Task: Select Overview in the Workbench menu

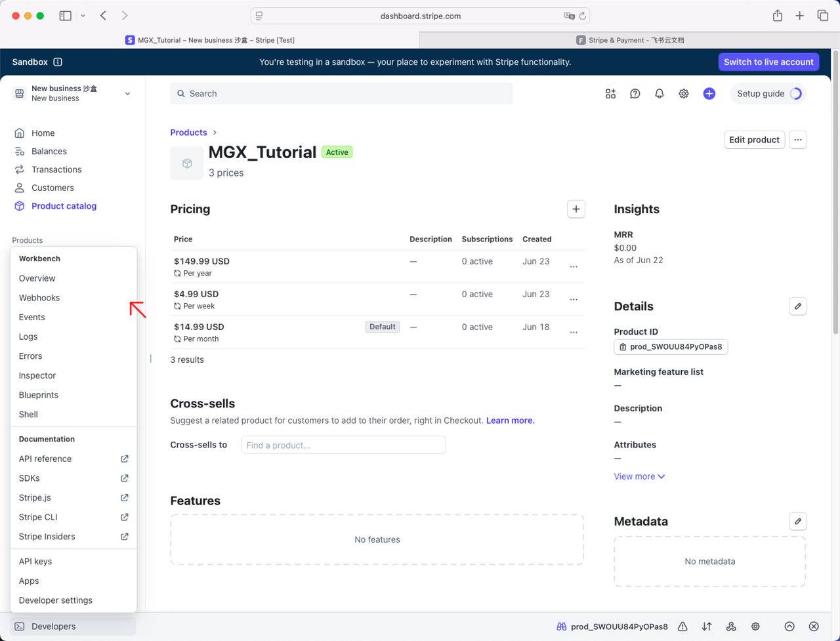Action: click(73, 278)
